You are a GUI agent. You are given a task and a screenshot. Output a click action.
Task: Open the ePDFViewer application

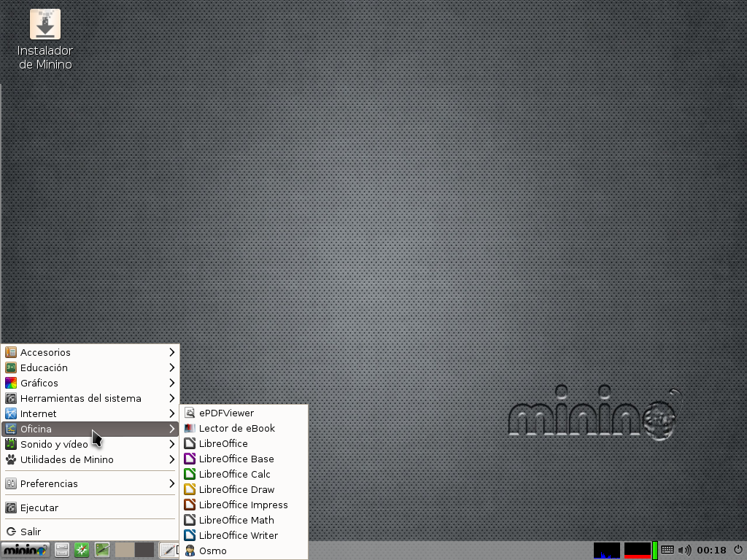tap(226, 413)
